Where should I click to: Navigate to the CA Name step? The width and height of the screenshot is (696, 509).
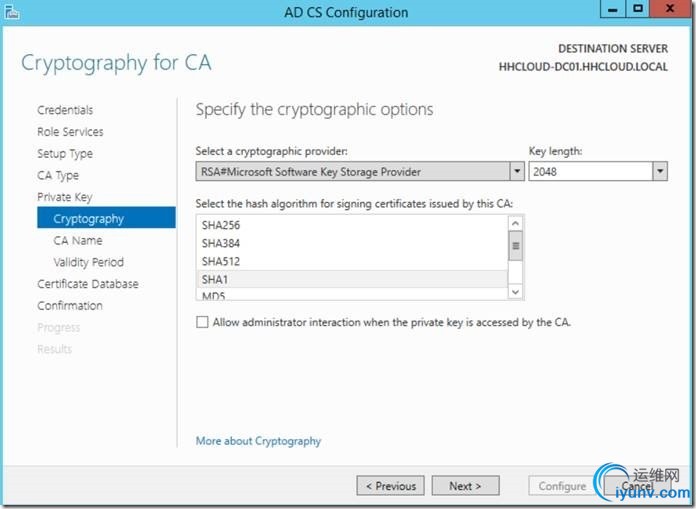coord(78,240)
